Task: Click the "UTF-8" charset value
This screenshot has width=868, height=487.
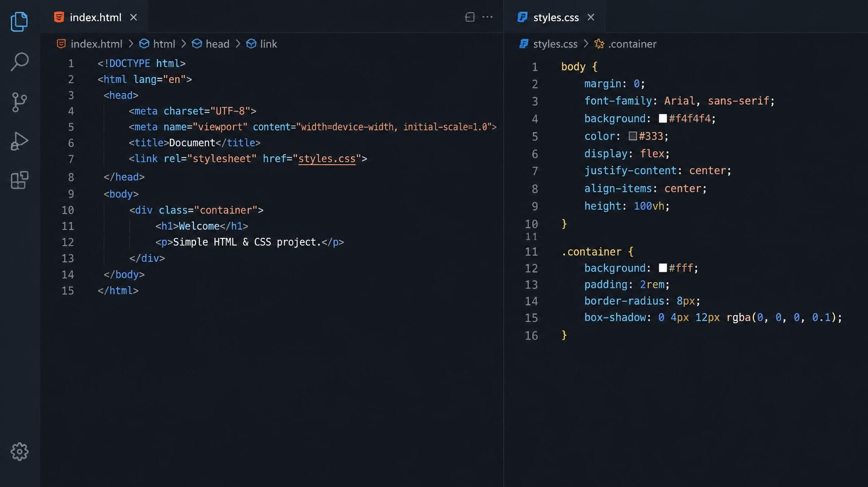Action: point(230,111)
